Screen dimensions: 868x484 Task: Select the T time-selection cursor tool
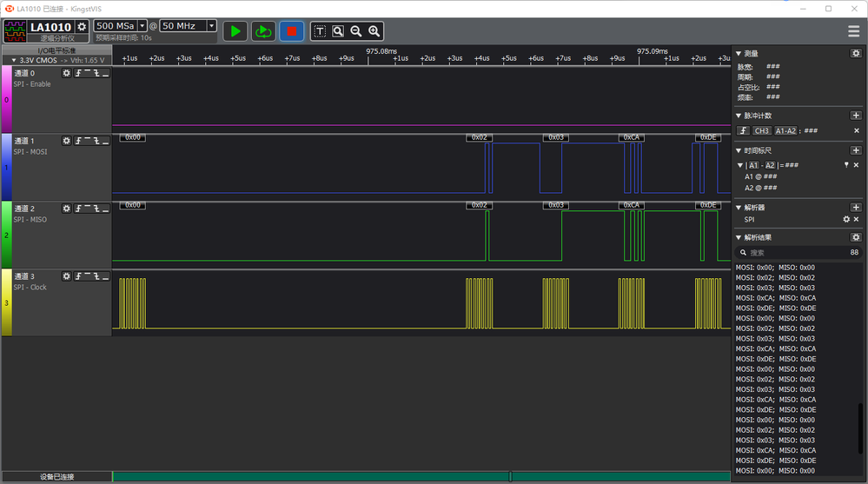tap(320, 31)
